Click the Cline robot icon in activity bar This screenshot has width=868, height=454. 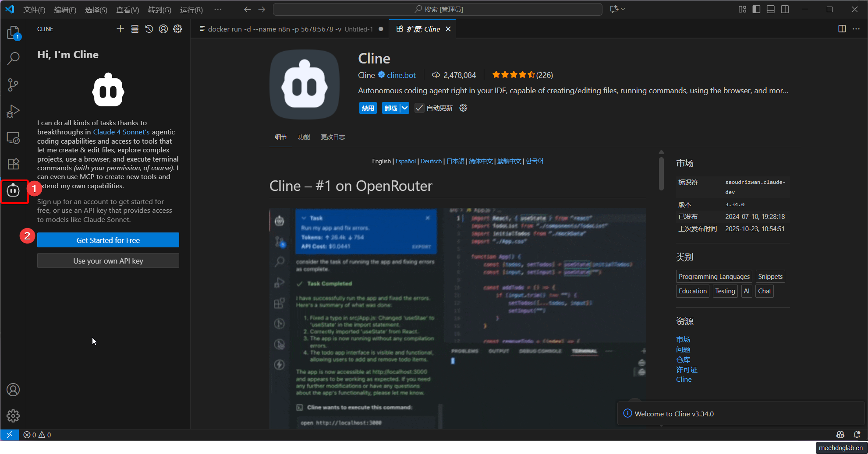13,191
